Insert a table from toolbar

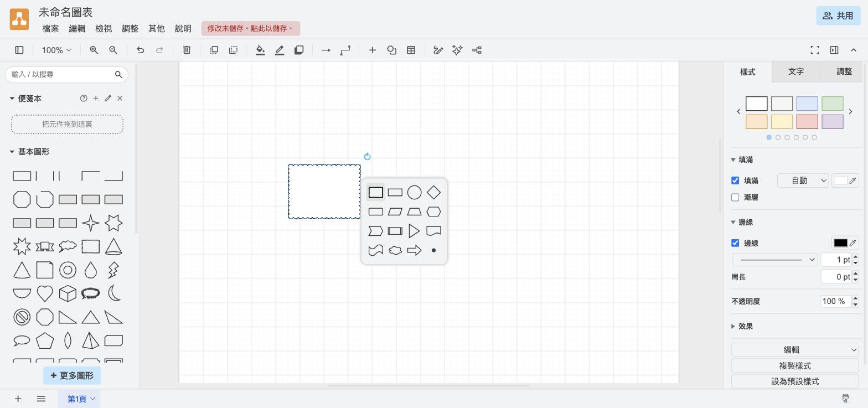coord(411,50)
